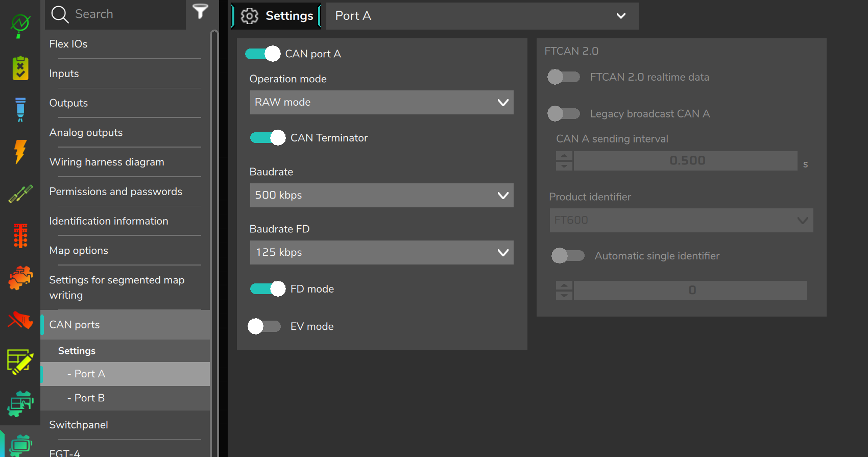The height and width of the screenshot is (457, 868).
Task: Click the Settings gear icon in header
Action: 250,16
